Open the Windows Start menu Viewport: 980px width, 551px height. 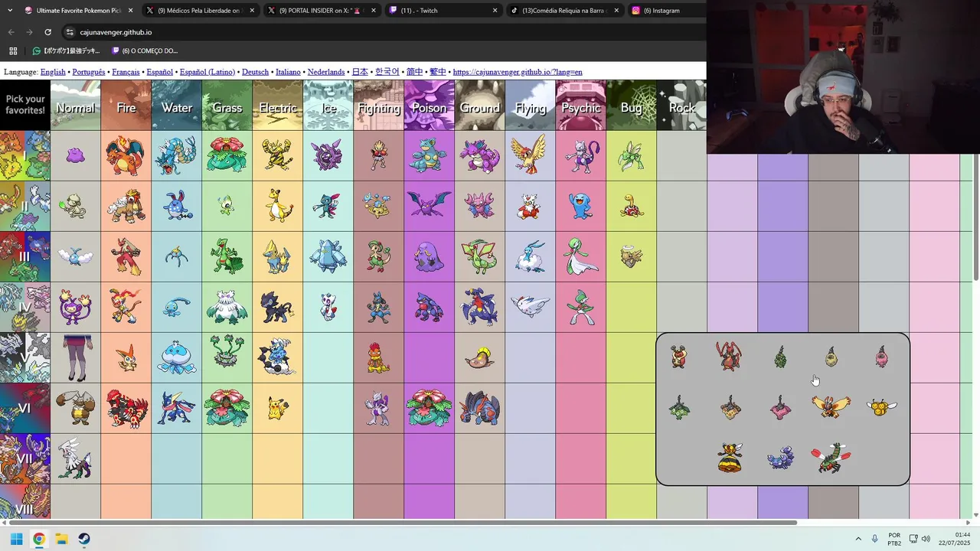16,539
